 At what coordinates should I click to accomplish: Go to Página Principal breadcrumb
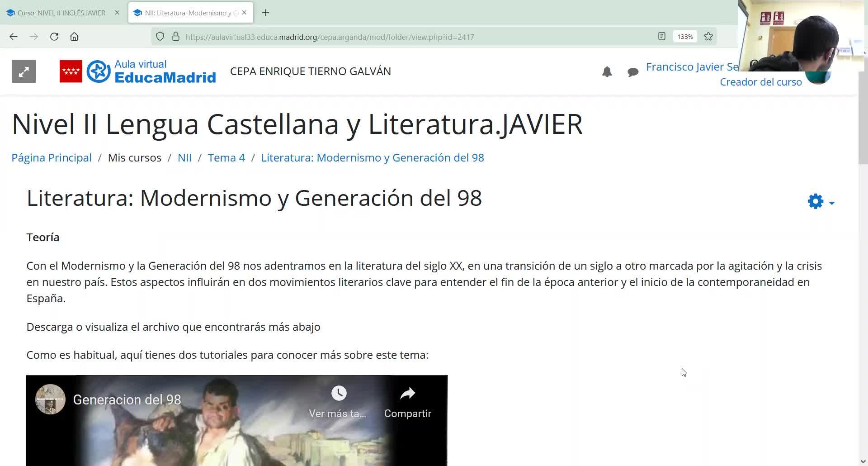pyautogui.click(x=52, y=157)
